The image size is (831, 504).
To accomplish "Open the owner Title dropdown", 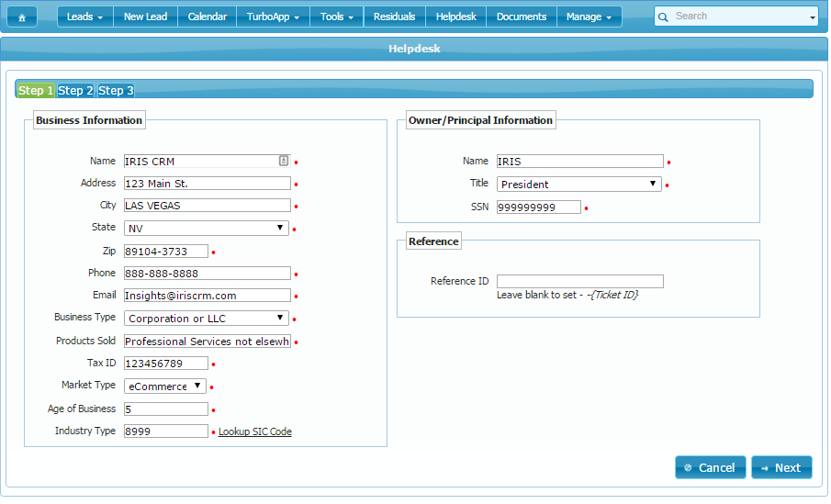I will click(653, 184).
